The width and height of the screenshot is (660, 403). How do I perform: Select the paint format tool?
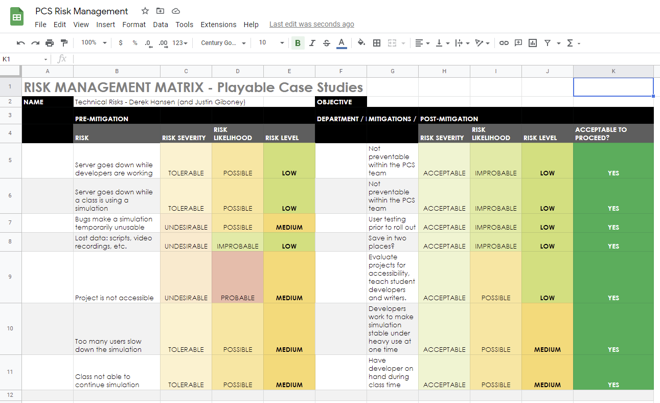pyautogui.click(x=64, y=43)
